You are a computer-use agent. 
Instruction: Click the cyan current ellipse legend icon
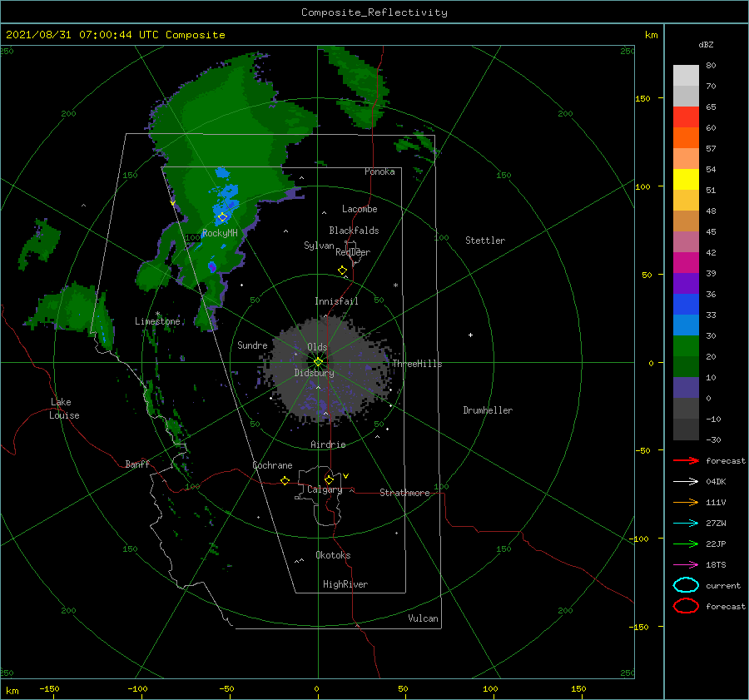(686, 585)
